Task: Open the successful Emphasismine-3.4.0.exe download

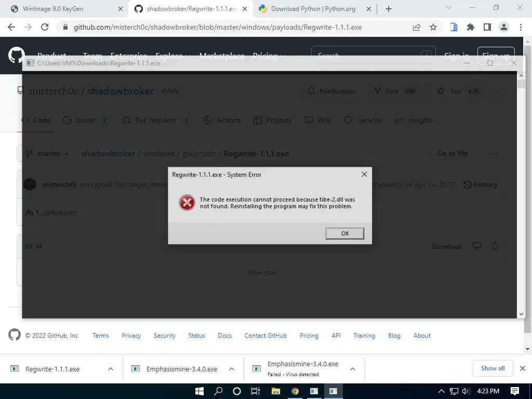Action: click(181, 369)
